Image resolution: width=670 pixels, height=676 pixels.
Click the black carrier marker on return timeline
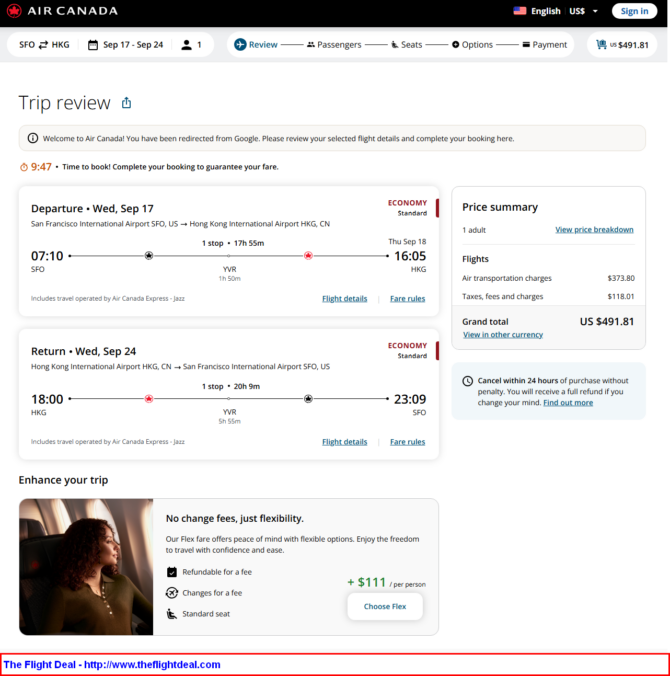308,399
